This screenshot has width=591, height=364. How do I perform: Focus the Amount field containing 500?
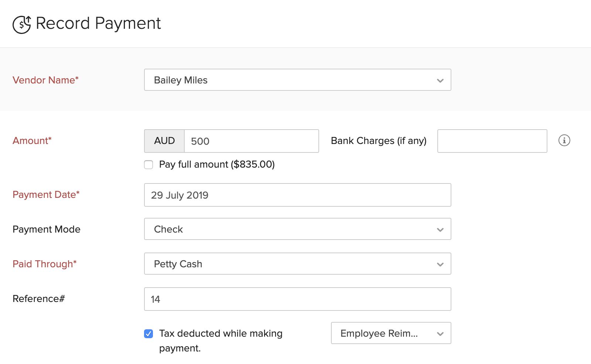251,141
